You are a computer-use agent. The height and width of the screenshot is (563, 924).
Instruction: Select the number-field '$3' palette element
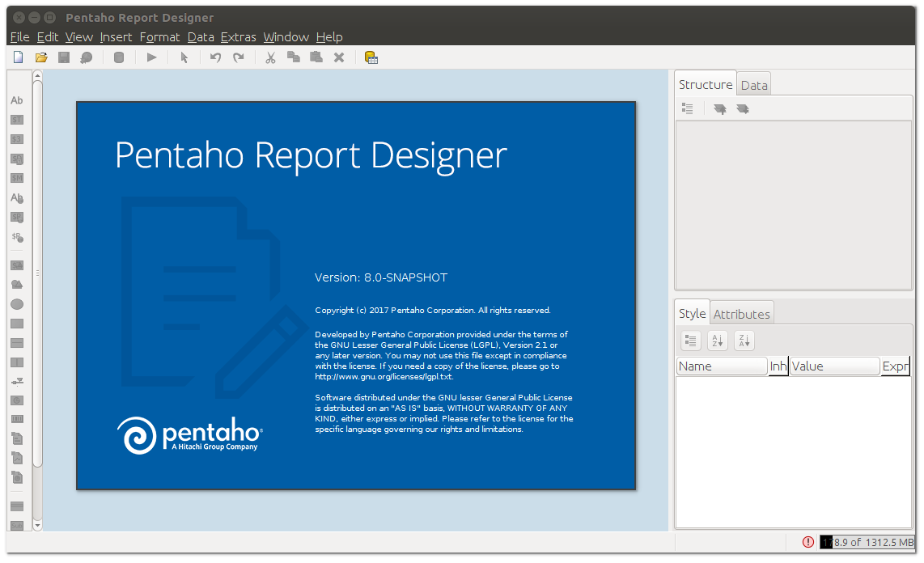click(17, 139)
